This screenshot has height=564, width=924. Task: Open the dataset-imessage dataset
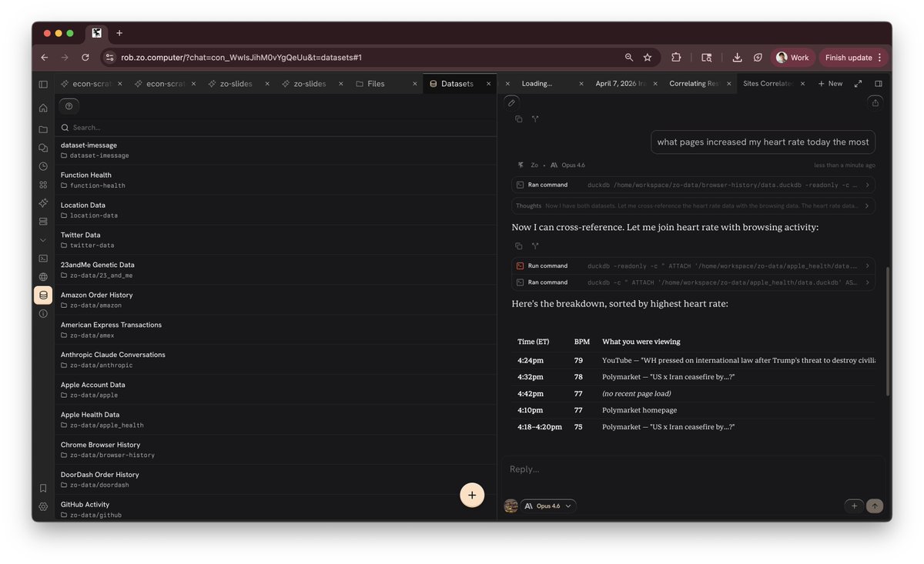point(276,150)
